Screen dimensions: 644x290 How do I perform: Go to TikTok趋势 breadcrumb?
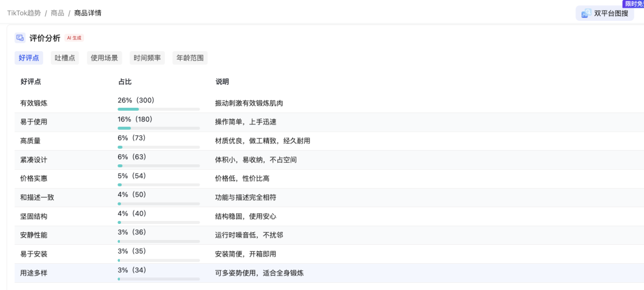pos(24,13)
